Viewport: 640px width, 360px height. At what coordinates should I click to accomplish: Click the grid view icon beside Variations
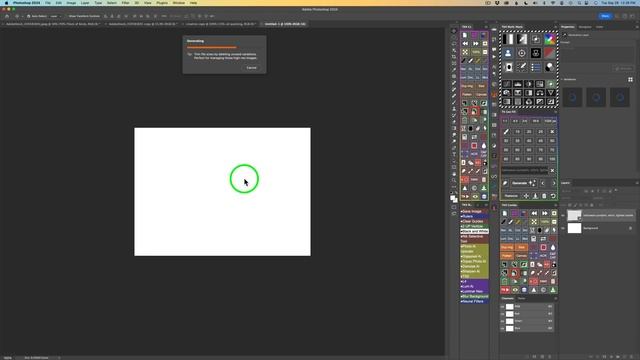[630, 80]
